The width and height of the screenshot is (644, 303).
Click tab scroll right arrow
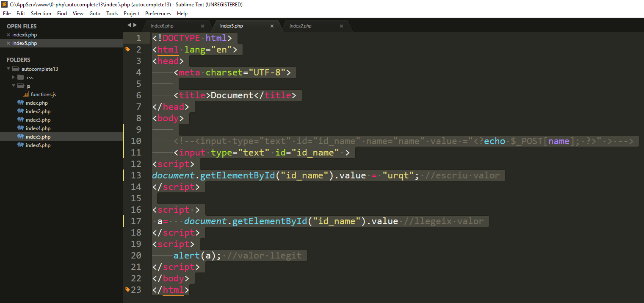(x=135, y=25)
